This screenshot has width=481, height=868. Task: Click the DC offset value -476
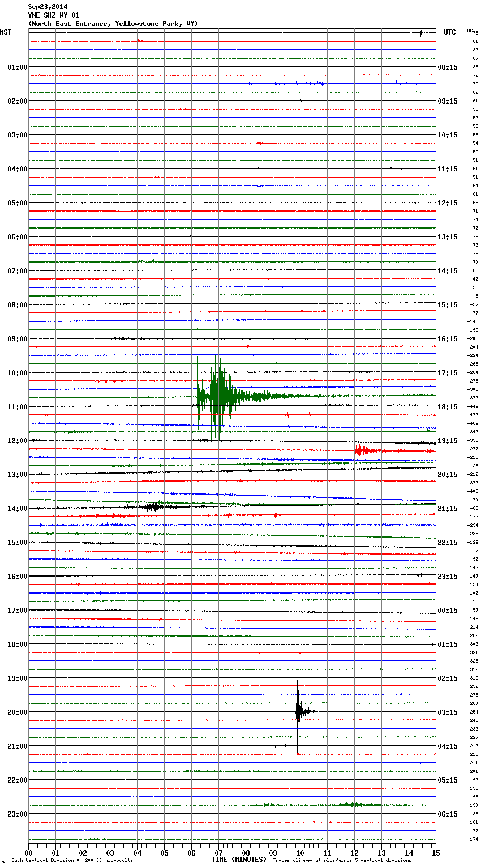click(473, 415)
